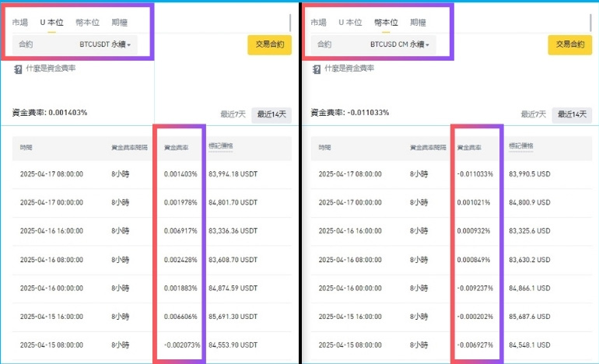
Task: Switch to 幣本位 tab in the left panel
Action: click(87, 23)
